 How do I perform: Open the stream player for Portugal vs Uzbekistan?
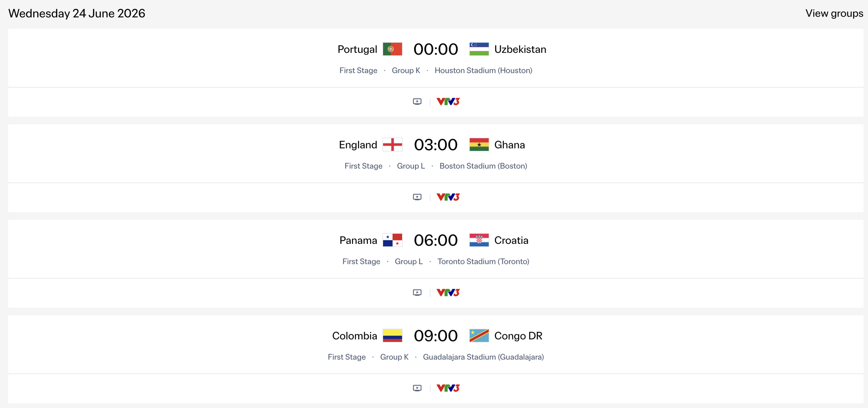(x=417, y=101)
